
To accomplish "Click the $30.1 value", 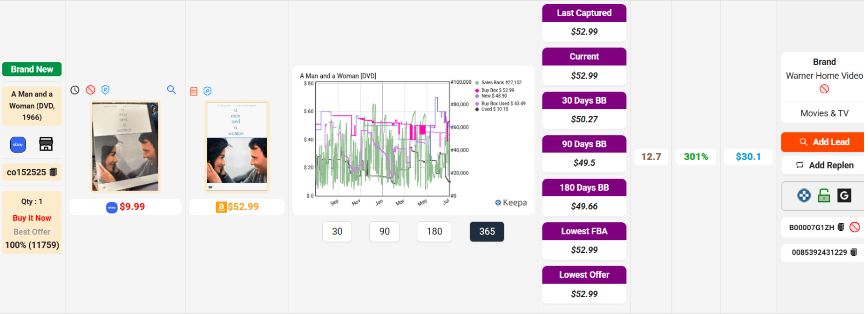I will [x=748, y=157].
